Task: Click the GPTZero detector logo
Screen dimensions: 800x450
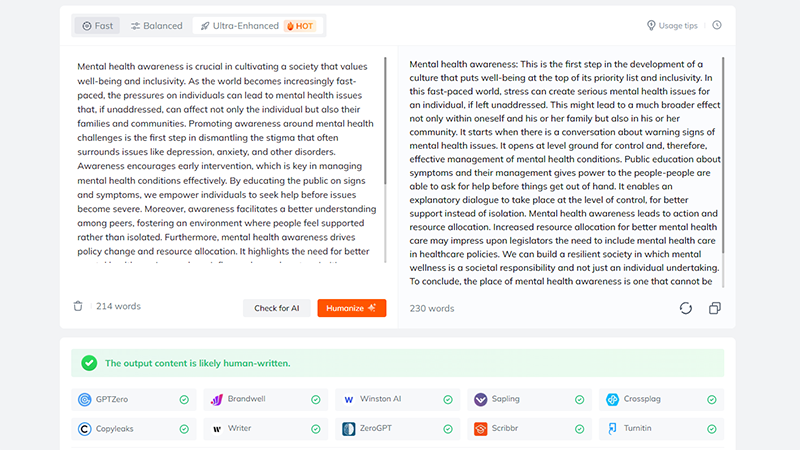Action: (x=85, y=399)
